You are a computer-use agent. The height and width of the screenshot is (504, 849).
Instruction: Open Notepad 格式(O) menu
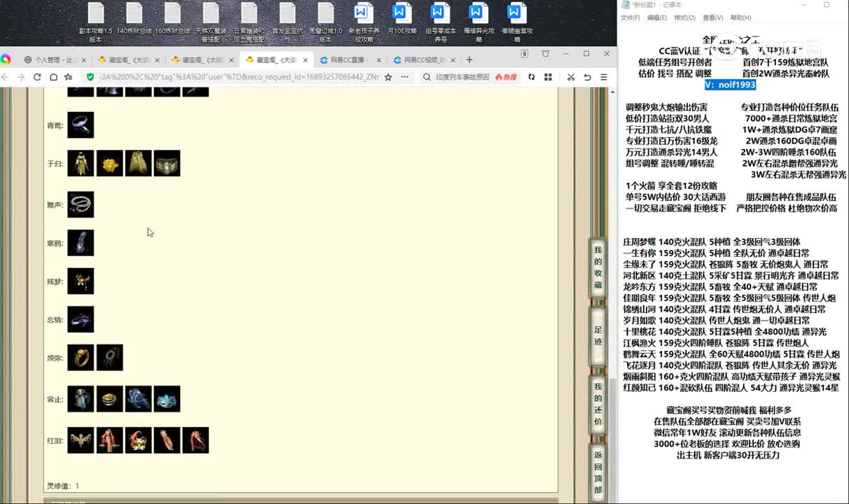click(x=684, y=17)
